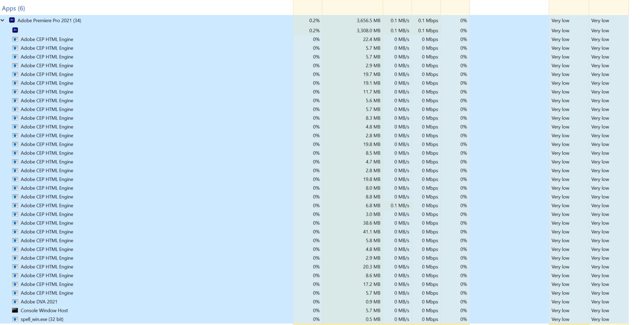This screenshot has height=325, width=644.
Task: Click the 0.1 Mbps network value in Adobe Premiere Pro 2021 row
Action: click(428, 20)
